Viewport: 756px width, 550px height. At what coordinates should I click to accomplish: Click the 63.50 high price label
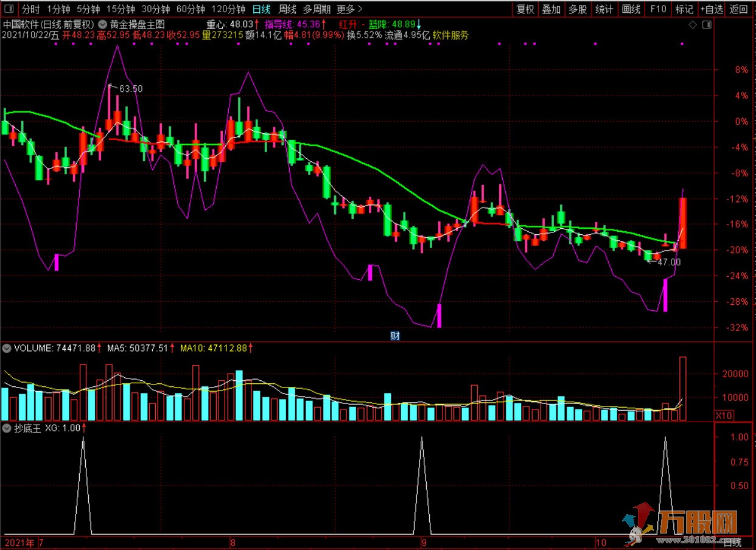[131, 89]
